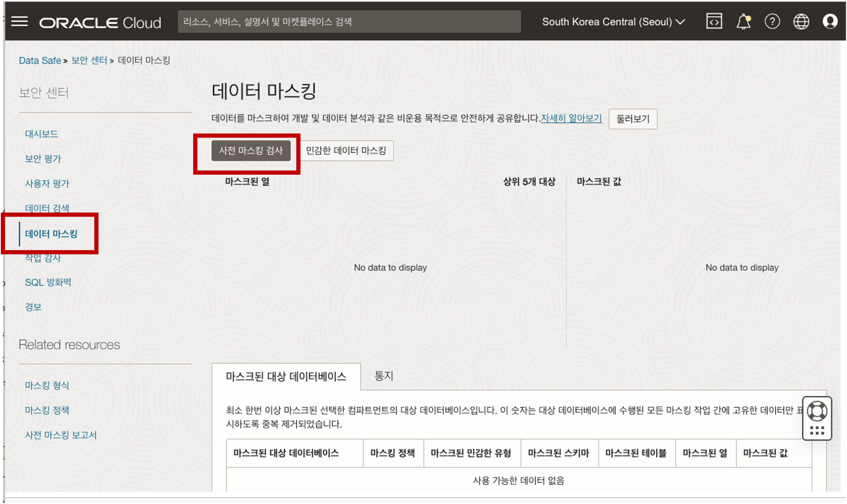Click the 데이터 마스킹 page heading
Image resolution: width=847 pixels, height=504 pixels.
[264, 91]
